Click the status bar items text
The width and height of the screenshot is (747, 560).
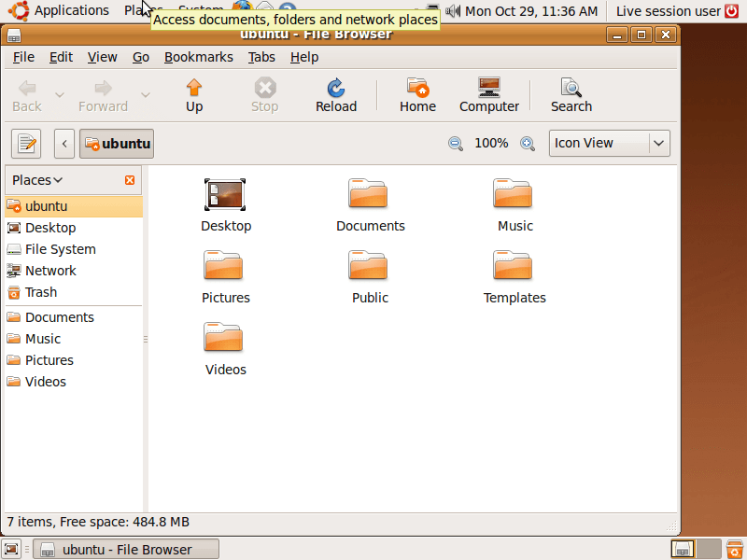(x=98, y=522)
